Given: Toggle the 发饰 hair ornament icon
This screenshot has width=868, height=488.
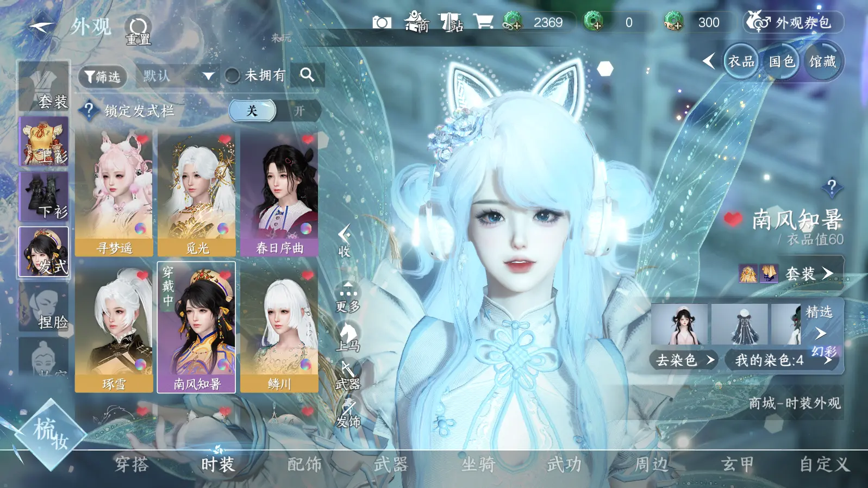Looking at the screenshot, I should (348, 414).
